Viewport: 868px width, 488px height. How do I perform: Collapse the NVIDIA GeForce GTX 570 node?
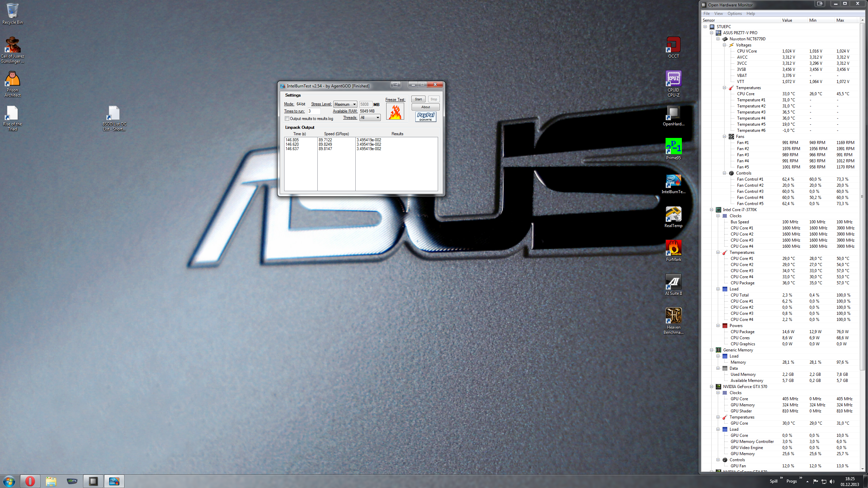click(x=712, y=387)
